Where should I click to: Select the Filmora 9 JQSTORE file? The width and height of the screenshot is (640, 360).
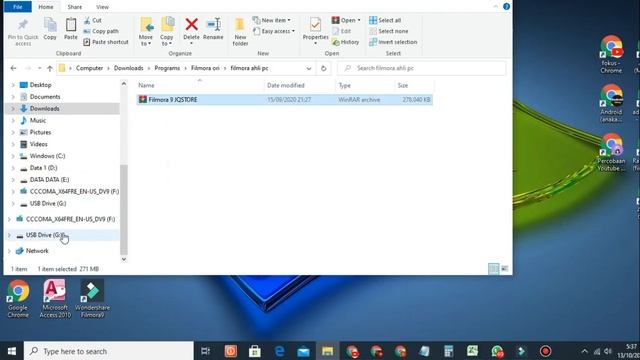pyautogui.click(x=284, y=100)
